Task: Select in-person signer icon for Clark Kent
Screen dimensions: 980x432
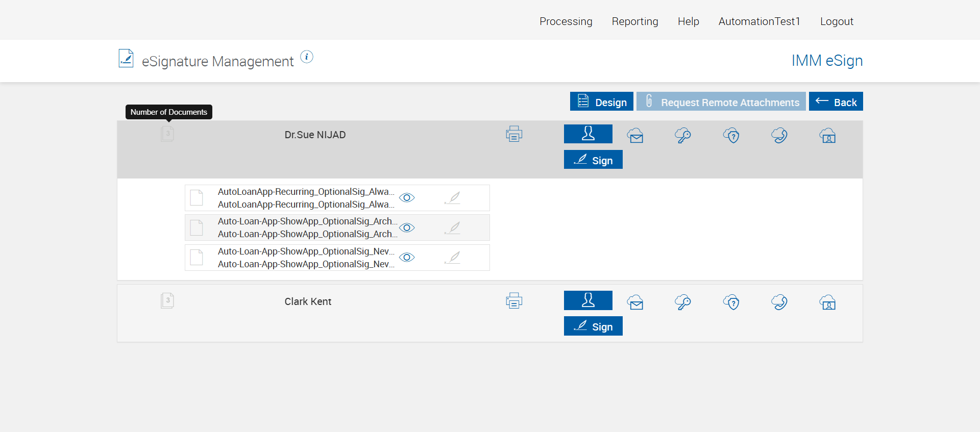Action: [588, 300]
